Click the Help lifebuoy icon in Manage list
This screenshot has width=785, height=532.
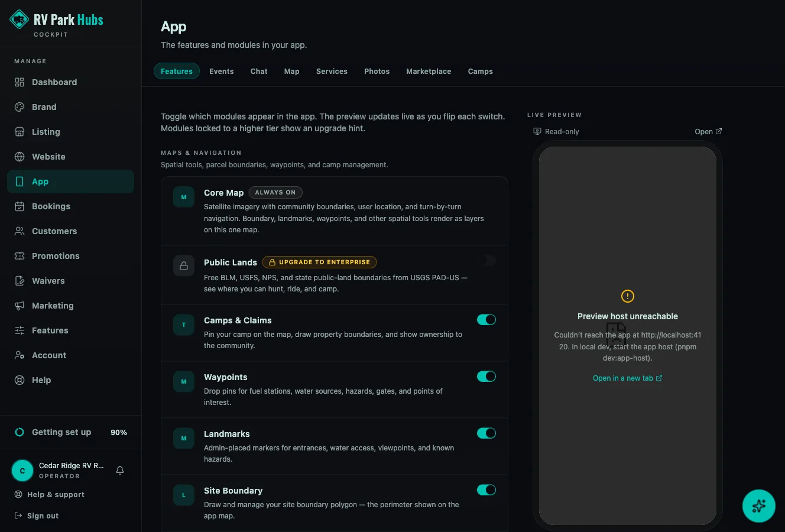(20, 380)
